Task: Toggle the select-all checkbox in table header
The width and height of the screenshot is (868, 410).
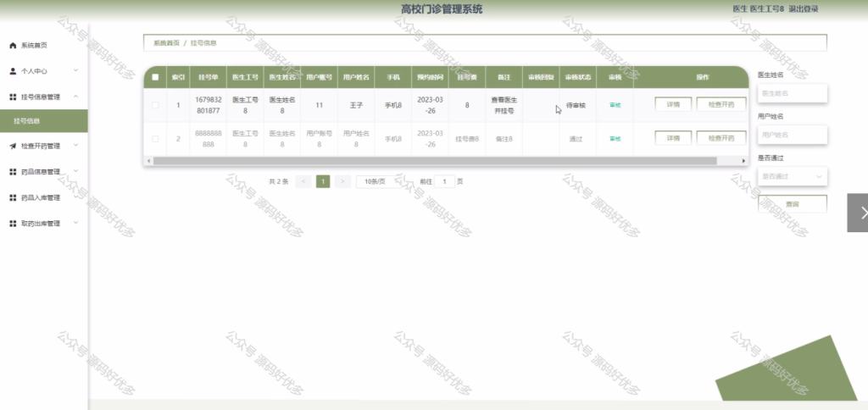Action: click(155, 77)
